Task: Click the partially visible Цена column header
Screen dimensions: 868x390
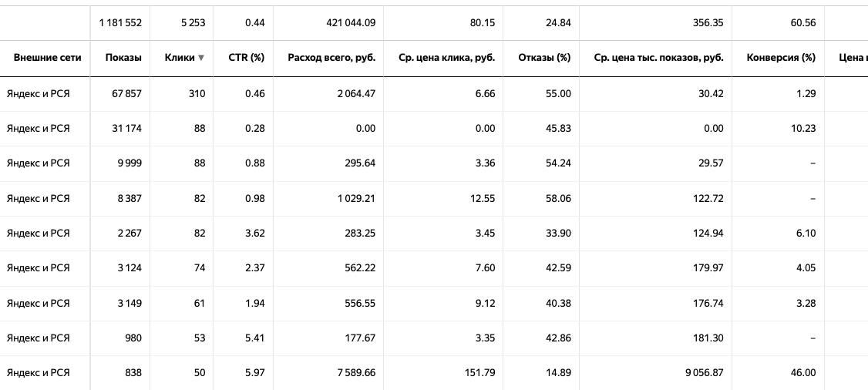Action: click(x=852, y=58)
